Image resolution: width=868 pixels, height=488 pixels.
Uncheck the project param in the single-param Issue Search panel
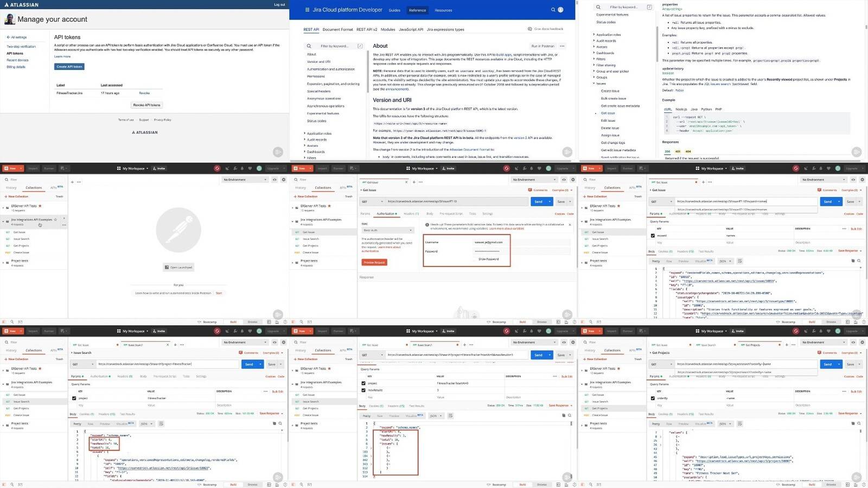(x=74, y=398)
